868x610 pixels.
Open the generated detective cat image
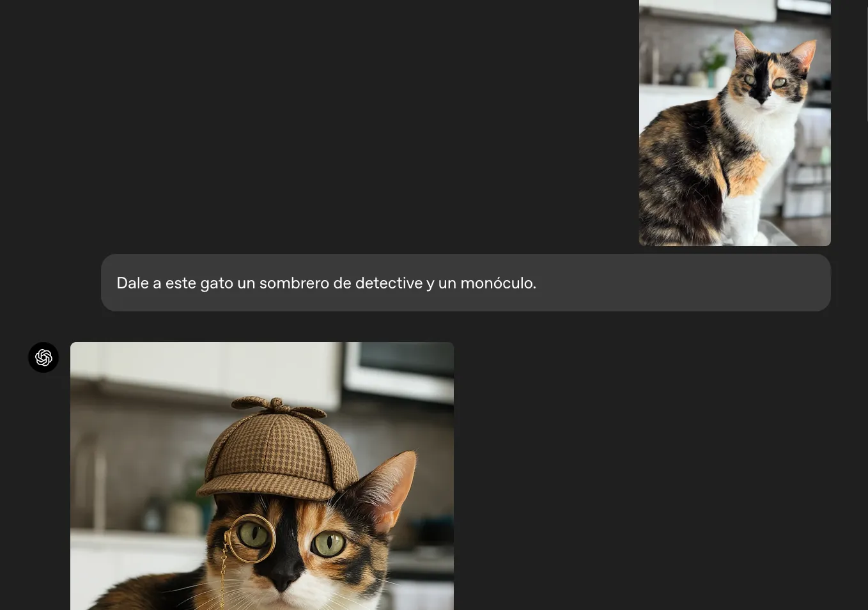click(x=261, y=476)
